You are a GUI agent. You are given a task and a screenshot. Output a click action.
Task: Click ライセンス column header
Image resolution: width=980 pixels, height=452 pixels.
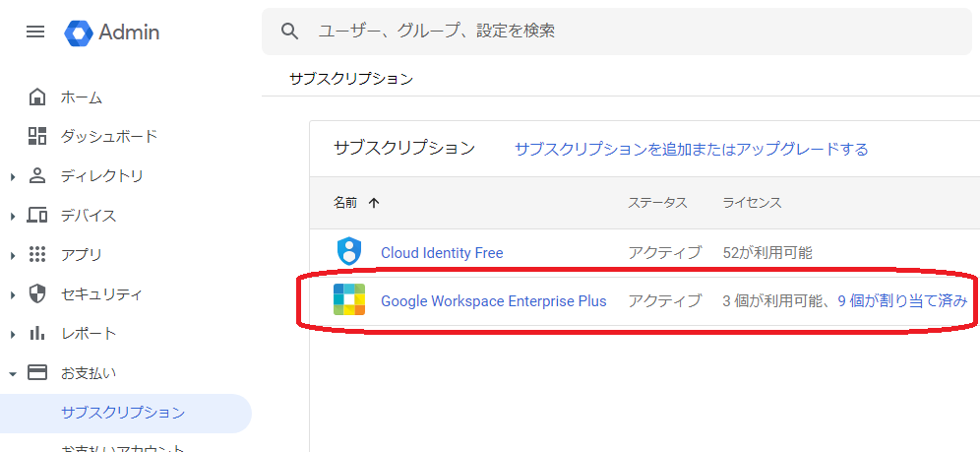click(x=752, y=203)
